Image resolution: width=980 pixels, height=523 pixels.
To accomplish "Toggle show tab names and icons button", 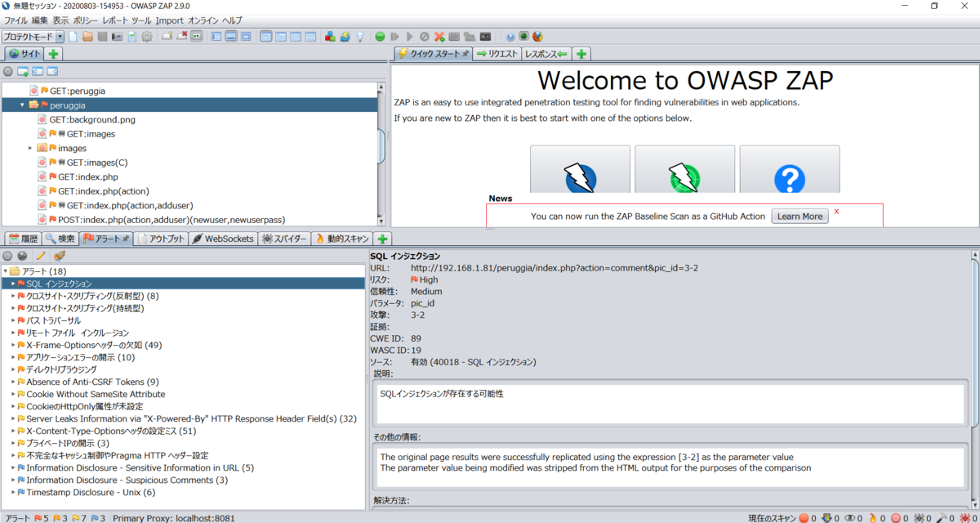I will pyautogui.click(x=198, y=37).
